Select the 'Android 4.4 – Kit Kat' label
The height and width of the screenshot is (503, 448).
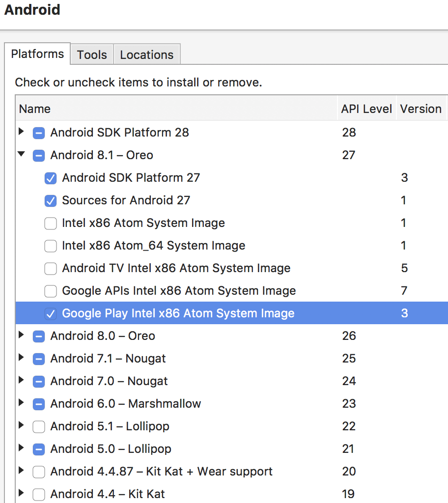tap(108, 494)
